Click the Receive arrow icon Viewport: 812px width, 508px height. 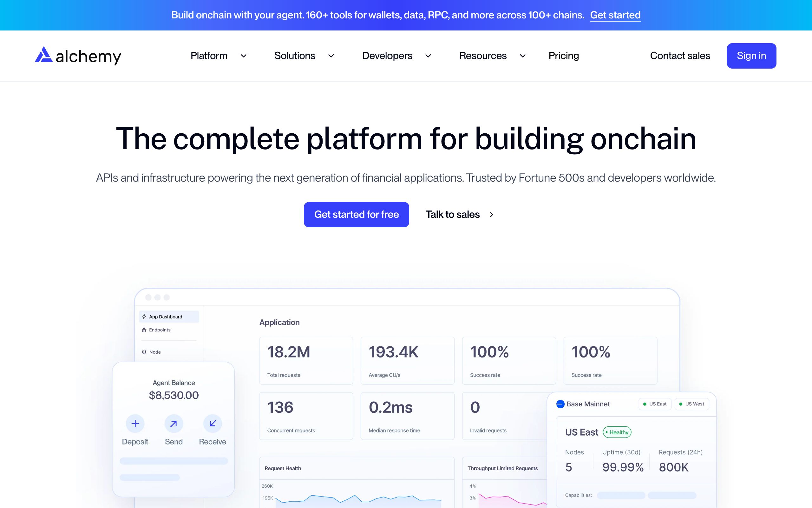pos(213,423)
